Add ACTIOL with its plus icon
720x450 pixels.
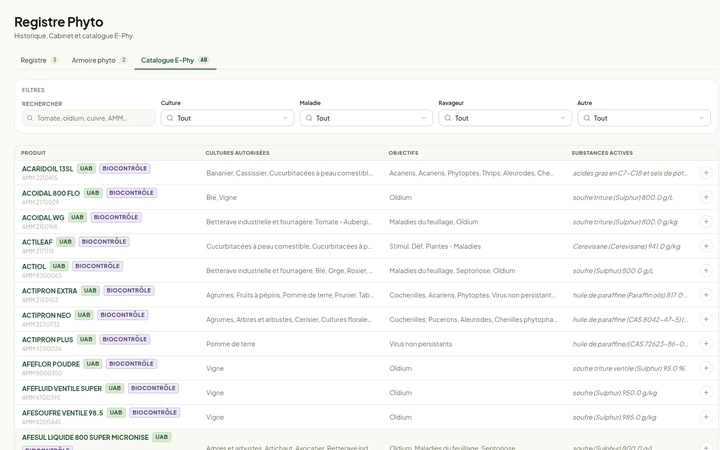pyautogui.click(x=706, y=270)
